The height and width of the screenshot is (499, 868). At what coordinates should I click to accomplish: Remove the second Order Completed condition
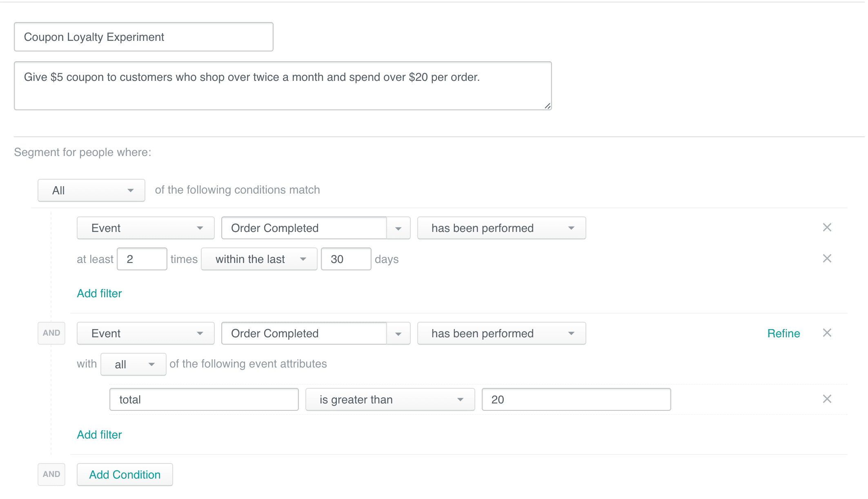click(x=827, y=333)
